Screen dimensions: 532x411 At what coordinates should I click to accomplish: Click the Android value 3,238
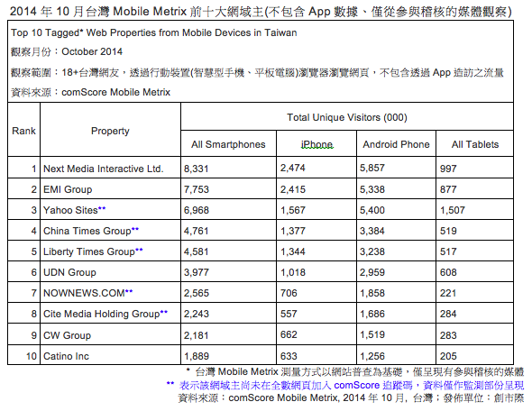372,251
